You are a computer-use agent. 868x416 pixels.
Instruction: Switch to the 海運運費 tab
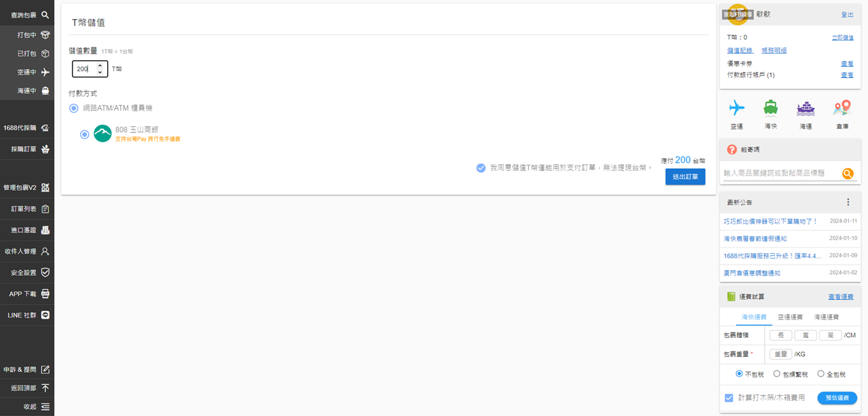pyautogui.click(x=826, y=317)
